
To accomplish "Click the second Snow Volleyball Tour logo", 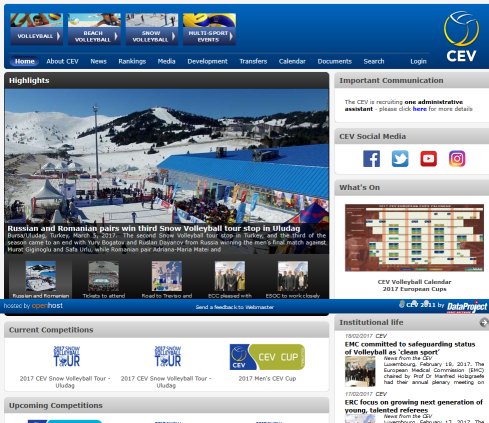I will click(x=167, y=356).
